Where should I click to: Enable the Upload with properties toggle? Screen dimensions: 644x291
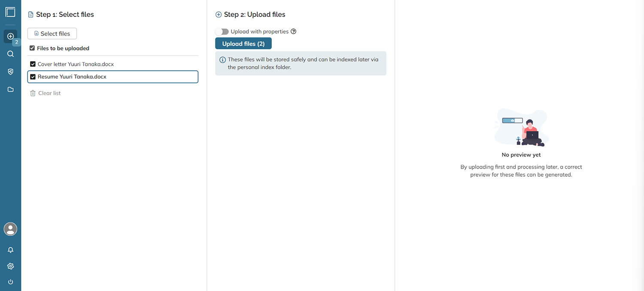pos(222,31)
